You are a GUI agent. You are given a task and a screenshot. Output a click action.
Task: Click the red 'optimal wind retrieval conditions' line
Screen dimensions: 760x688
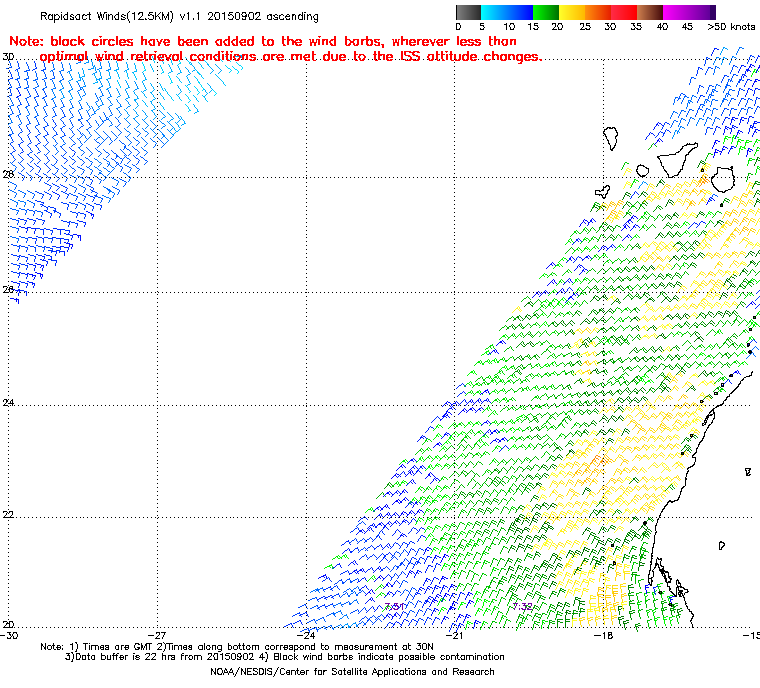coord(290,57)
